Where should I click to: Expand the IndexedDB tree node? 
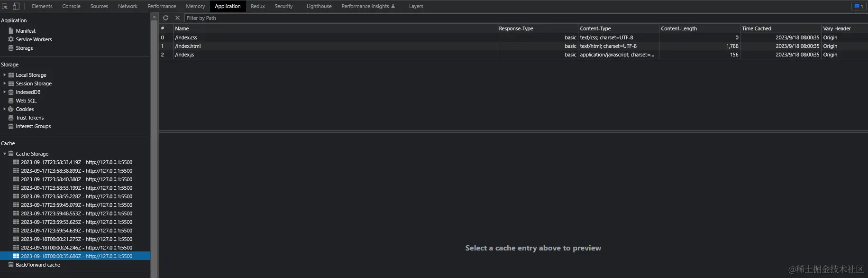coord(4,92)
